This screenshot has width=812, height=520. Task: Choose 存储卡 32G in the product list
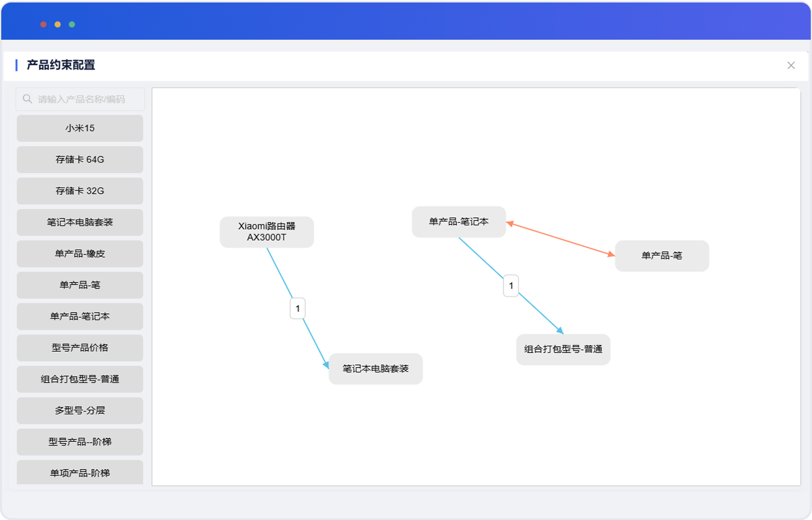(79, 191)
